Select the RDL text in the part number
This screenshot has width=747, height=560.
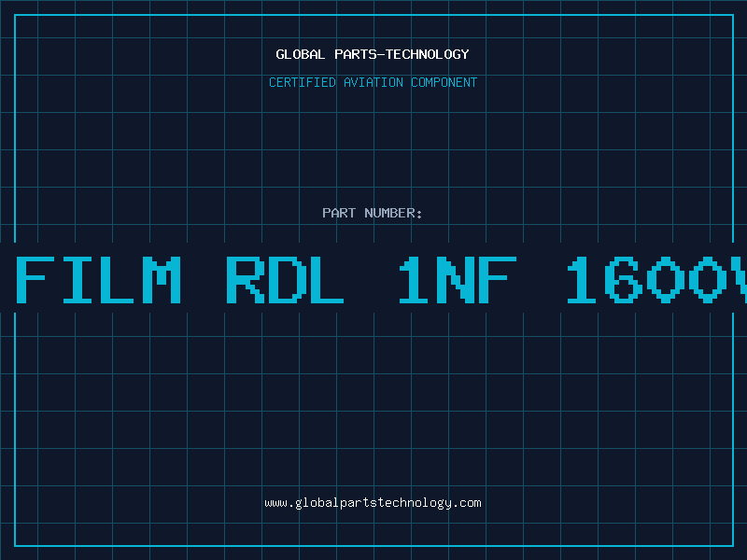[x=285, y=280]
